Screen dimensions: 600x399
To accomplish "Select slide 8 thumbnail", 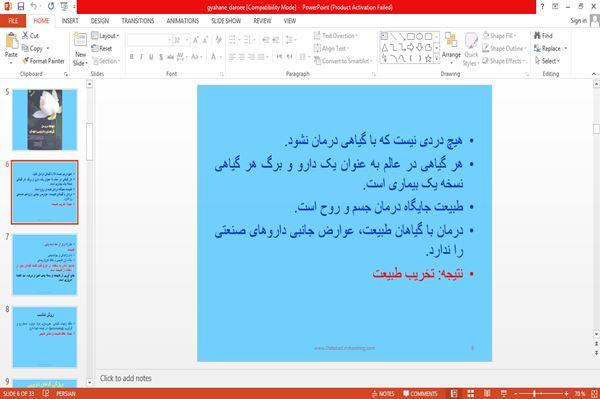I will (x=45, y=337).
